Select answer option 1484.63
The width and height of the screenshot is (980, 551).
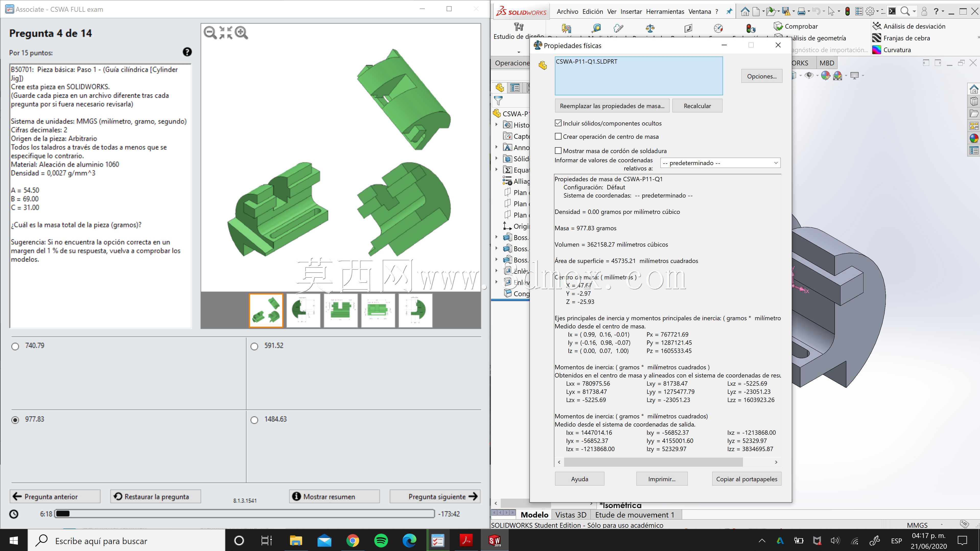pos(254,420)
